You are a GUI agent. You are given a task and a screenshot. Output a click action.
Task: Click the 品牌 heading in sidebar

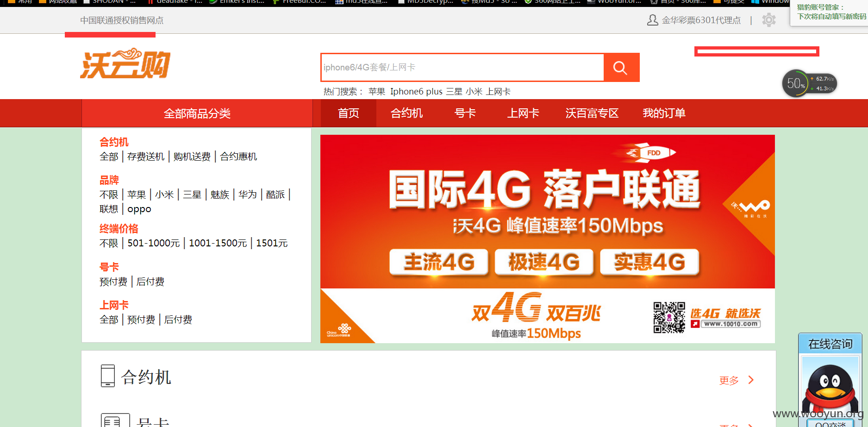[x=109, y=180]
